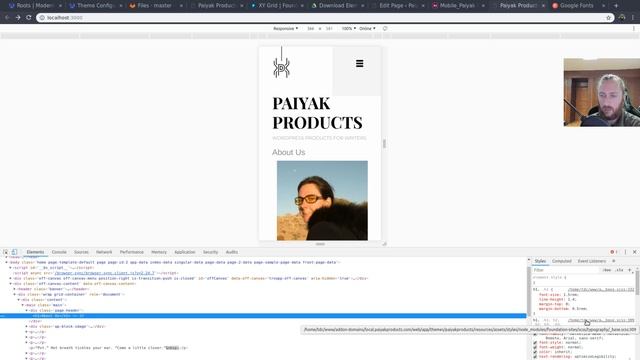Open the Memory tab

click(x=159, y=252)
